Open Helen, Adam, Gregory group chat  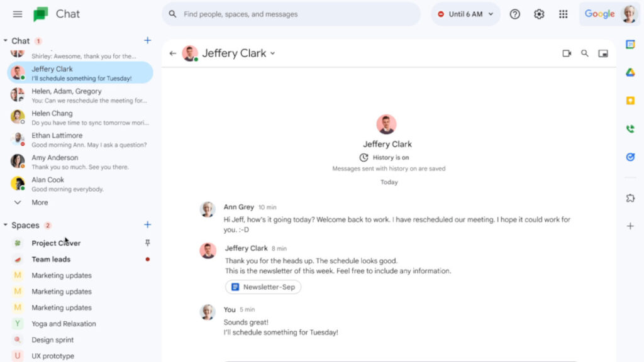pos(80,96)
